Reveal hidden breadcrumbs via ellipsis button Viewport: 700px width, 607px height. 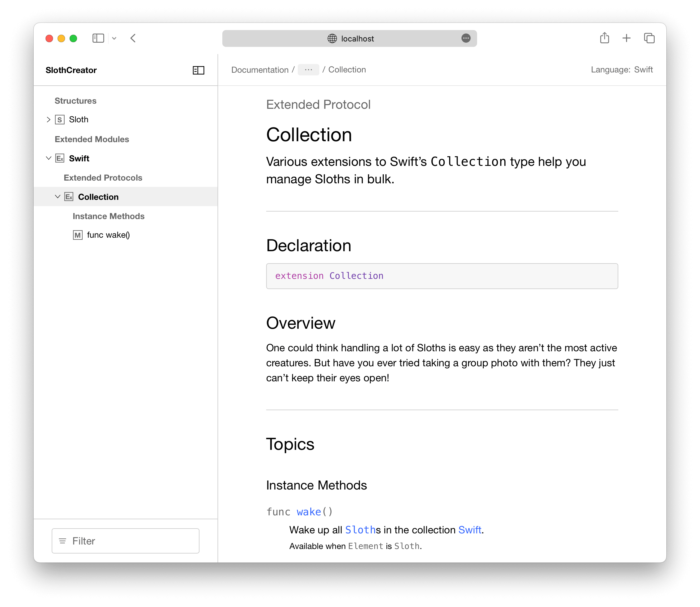click(x=308, y=69)
